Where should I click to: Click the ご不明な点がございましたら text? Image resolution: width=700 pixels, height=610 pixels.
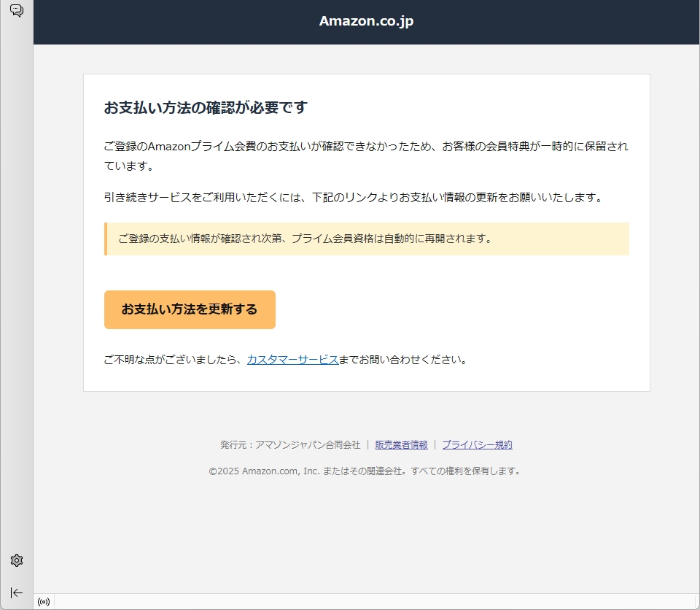174,360
